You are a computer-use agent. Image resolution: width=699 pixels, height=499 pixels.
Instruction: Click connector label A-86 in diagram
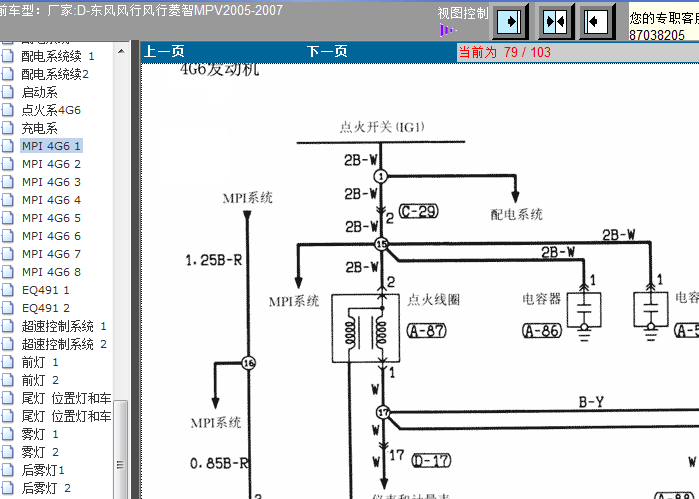(x=542, y=331)
